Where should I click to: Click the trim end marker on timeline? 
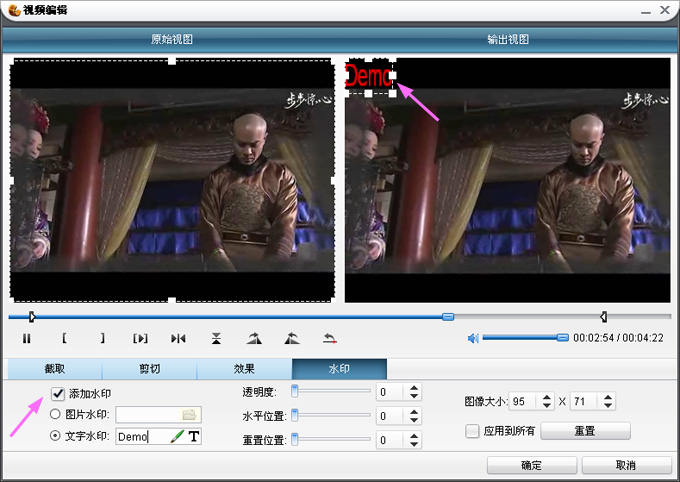[x=603, y=317]
